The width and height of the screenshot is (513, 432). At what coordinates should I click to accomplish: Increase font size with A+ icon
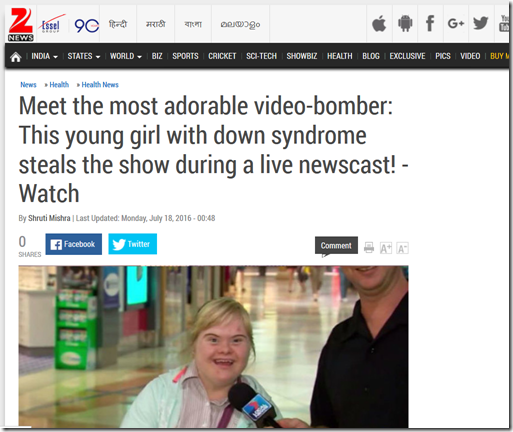[x=386, y=248]
